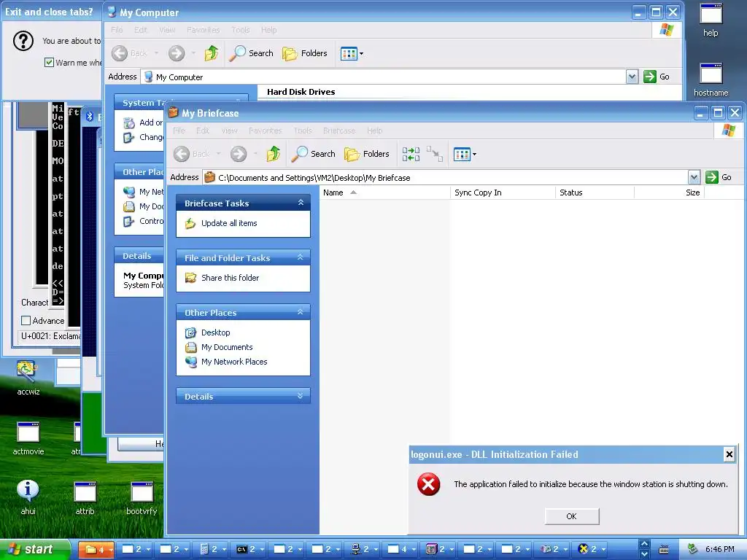The image size is (747, 560).
Task: Collapse the File and Folder Tasks panel
Action: (301, 257)
